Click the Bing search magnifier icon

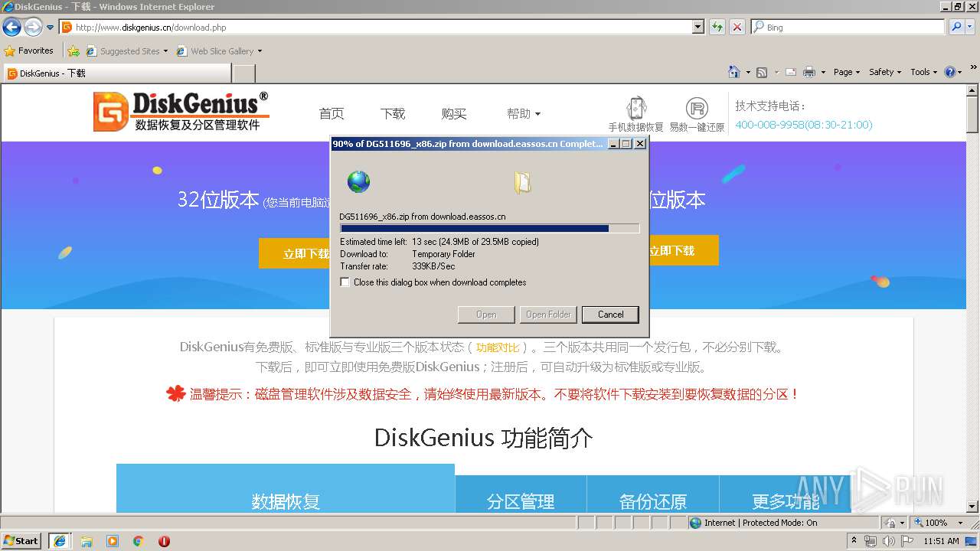click(956, 27)
